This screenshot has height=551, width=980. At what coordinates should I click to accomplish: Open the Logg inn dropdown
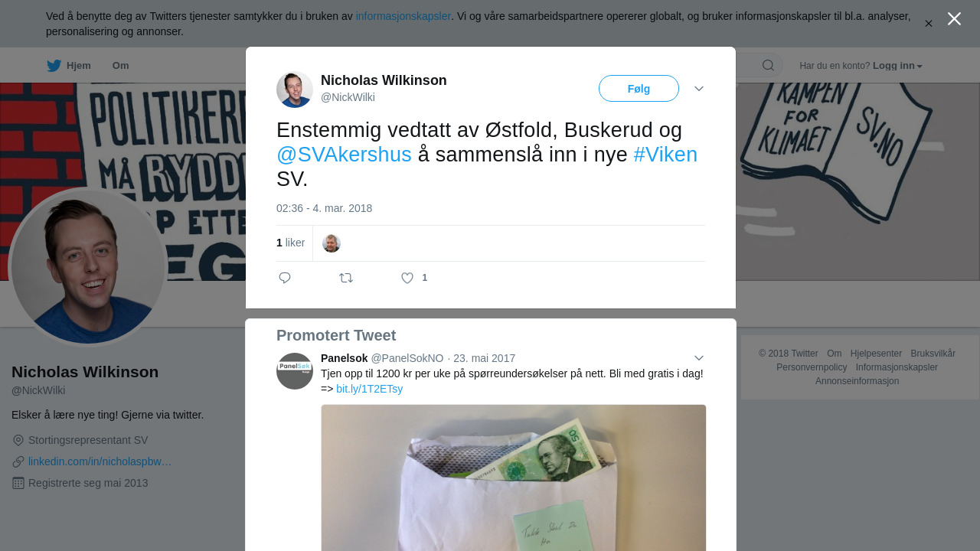[897, 66]
